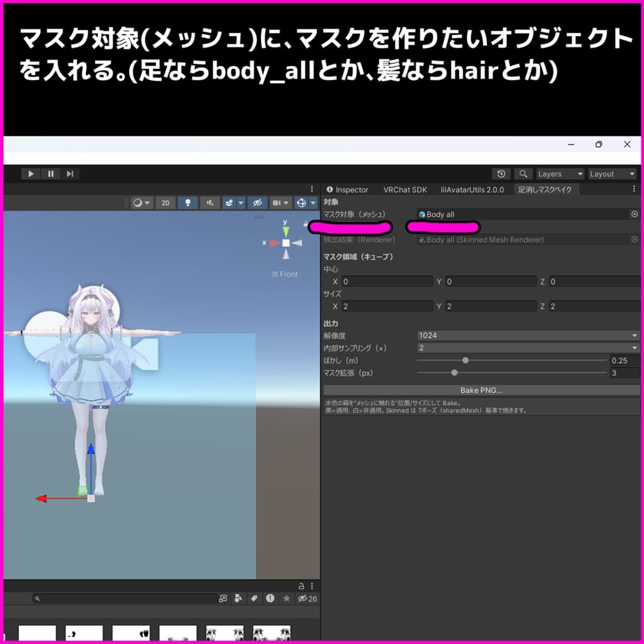Click the undo history icon near Layers
This screenshot has height=644, width=644.
(x=501, y=174)
